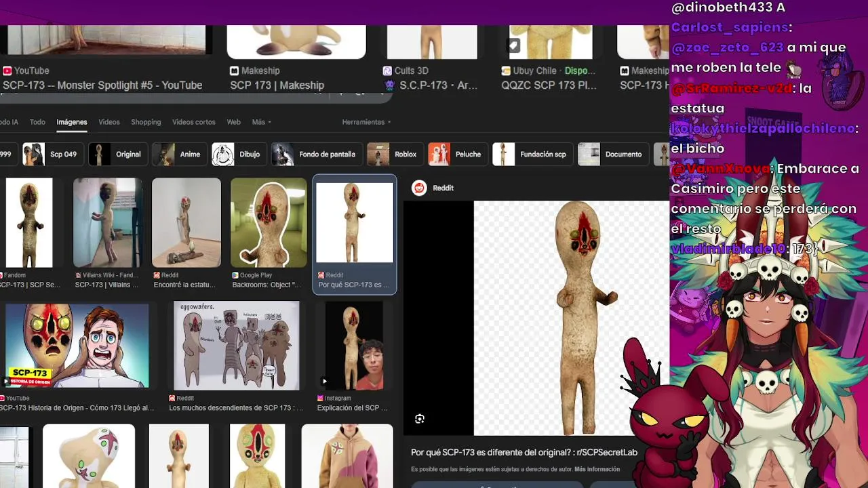
Task: Click the Más información copyright link
Action: point(597,469)
